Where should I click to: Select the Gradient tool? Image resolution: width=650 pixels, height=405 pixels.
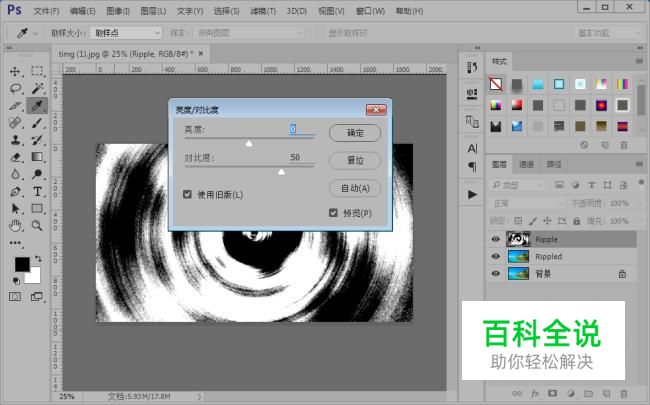tap(37, 157)
